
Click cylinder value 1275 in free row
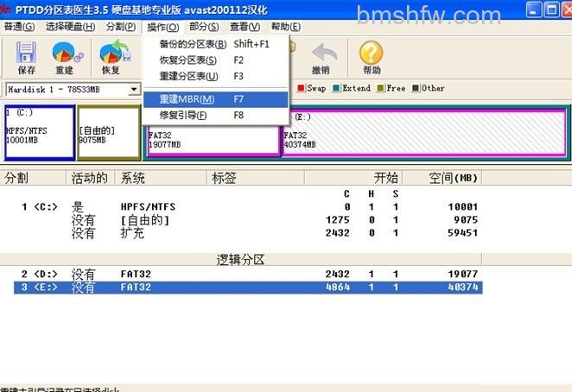coord(338,220)
